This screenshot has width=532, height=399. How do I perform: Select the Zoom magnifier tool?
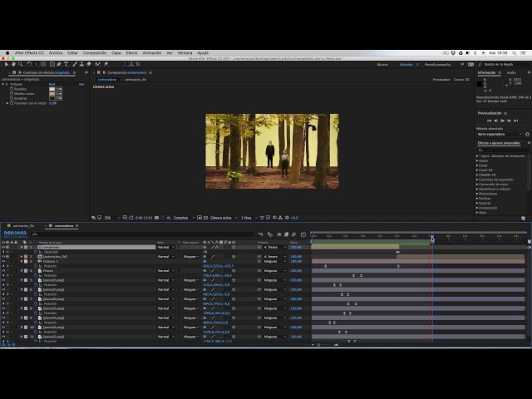point(21,64)
